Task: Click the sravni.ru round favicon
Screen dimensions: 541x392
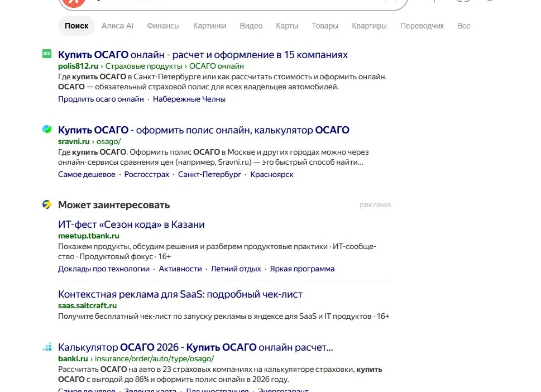Action: click(47, 129)
